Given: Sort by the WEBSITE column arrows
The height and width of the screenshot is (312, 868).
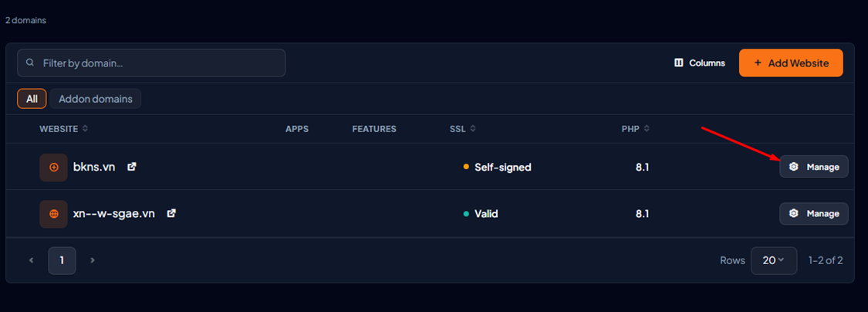Looking at the screenshot, I should click(85, 128).
